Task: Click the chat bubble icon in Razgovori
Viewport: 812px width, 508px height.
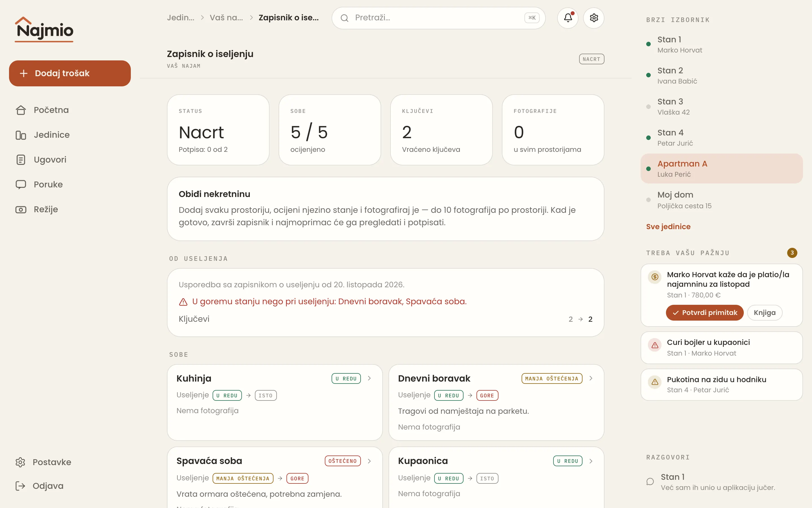Action: coord(650,481)
